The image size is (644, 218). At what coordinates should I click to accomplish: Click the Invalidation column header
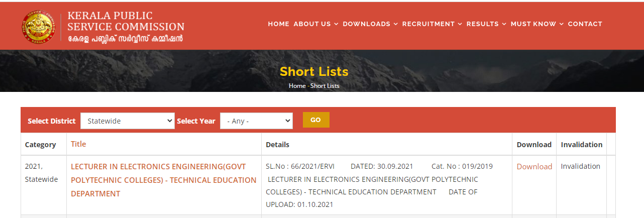[582, 145]
